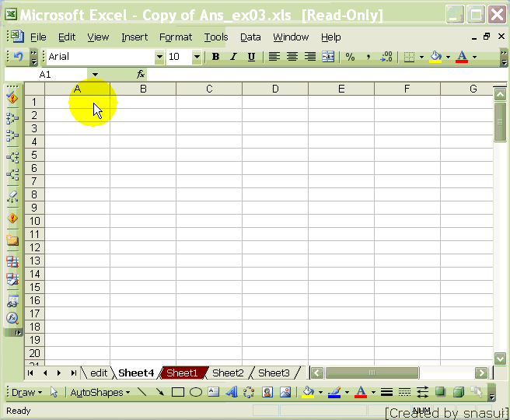Click Remove Precedent Arrows icon
510x420 pixels.
point(12,136)
